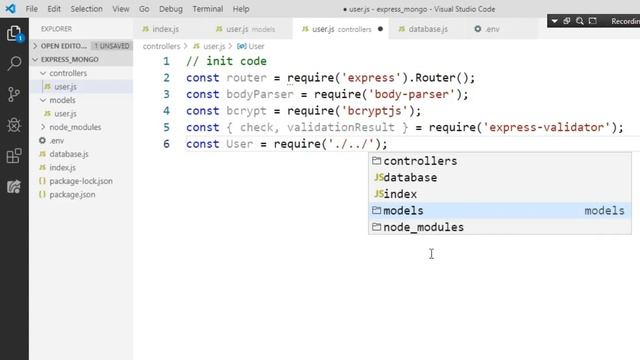This screenshot has width=640, height=360.
Task: Click the VS Code logo icon
Action: [x=11, y=9]
